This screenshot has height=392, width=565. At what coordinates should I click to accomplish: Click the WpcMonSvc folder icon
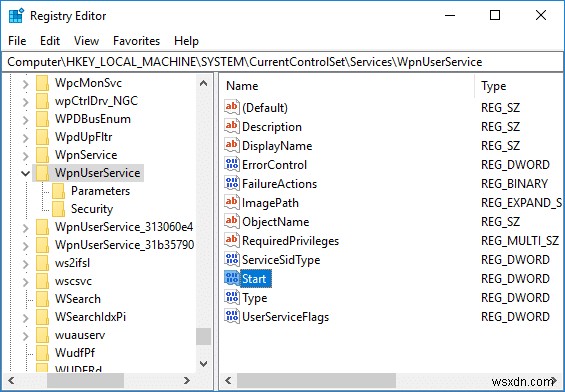click(x=43, y=83)
